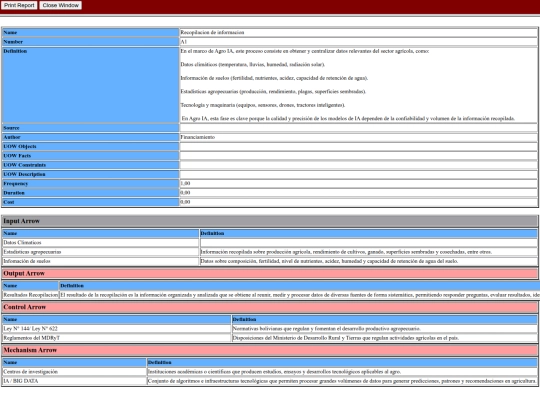Click the 'Name' label in the top table
Screen dimensions: 540x405
(10, 32)
